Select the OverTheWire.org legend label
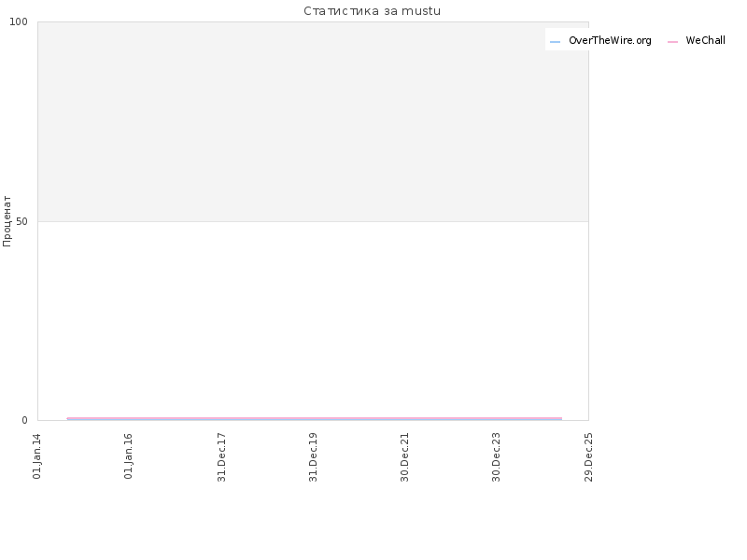The image size is (747, 560). [x=610, y=40]
